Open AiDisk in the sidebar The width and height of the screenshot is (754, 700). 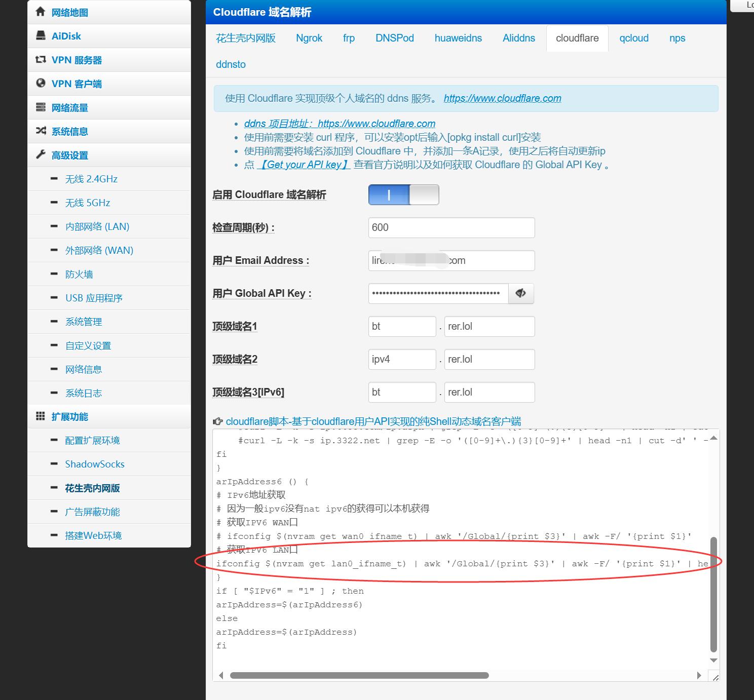pyautogui.click(x=109, y=36)
